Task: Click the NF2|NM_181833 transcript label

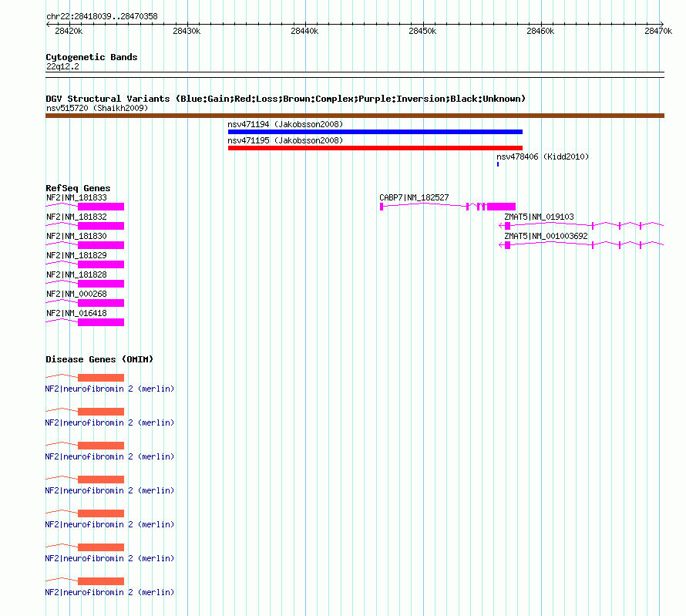Action: pos(76,197)
